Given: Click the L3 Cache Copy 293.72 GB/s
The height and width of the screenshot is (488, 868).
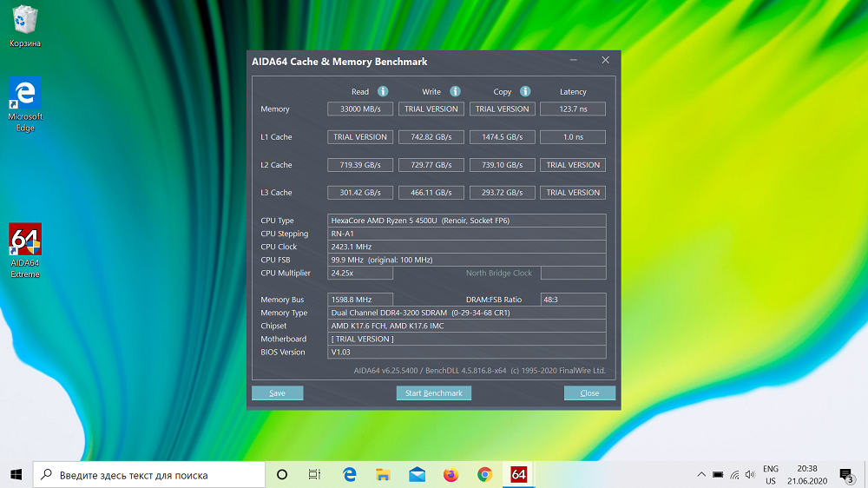Looking at the screenshot, I should pyautogui.click(x=502, y=193).
